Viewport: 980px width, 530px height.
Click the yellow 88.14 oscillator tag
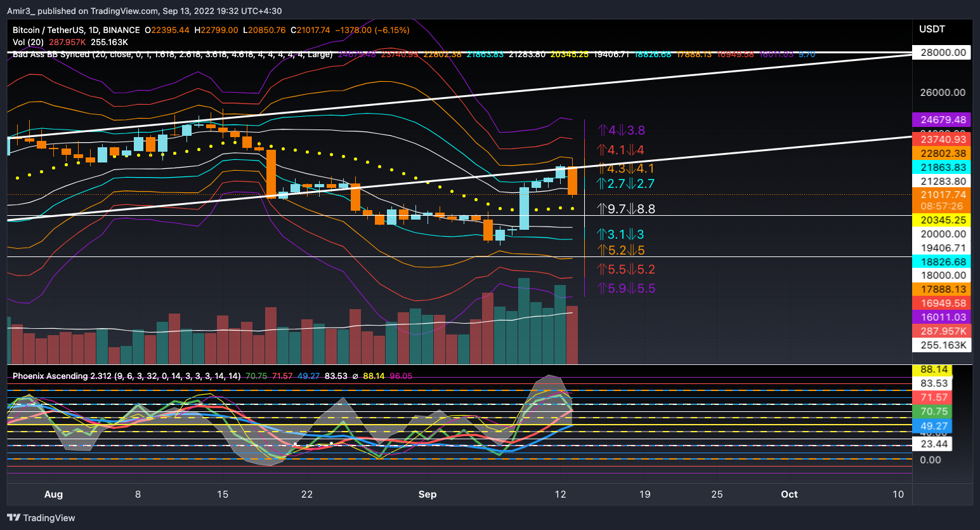point(933,369)
